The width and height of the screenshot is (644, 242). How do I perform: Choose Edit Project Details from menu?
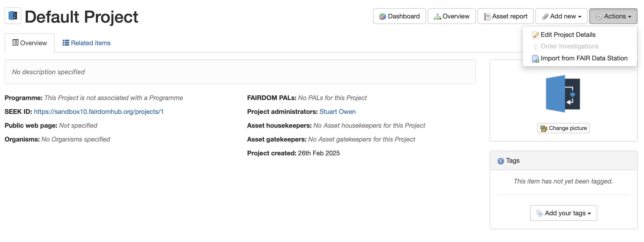pos(568,35)
